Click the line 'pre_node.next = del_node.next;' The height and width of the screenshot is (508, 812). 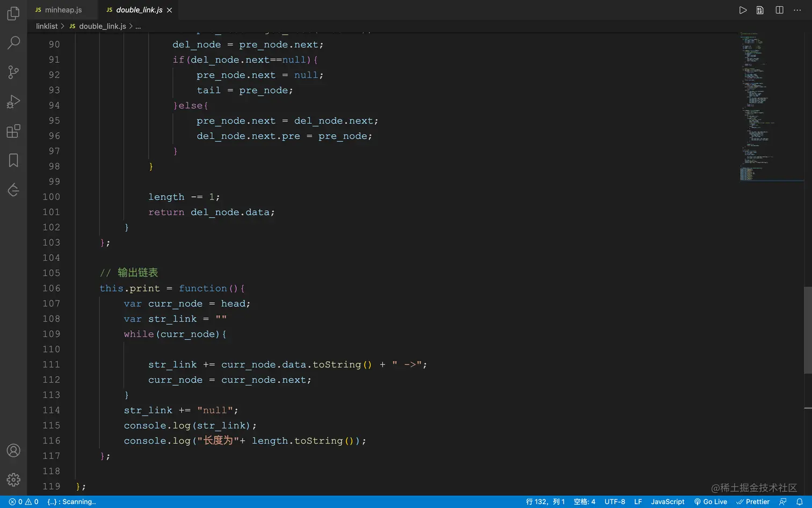(287, 120)
